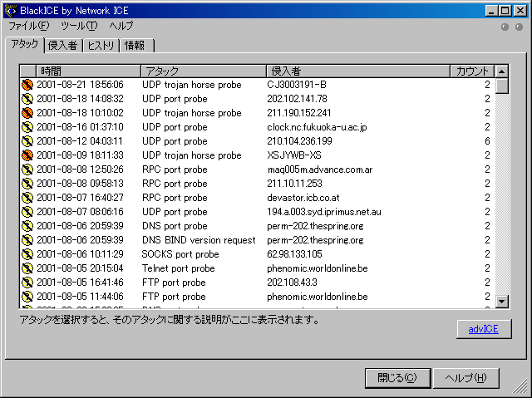
Task: Select the icon of the 2001-08-07 16:40:27 row
Action: point(27,197)
